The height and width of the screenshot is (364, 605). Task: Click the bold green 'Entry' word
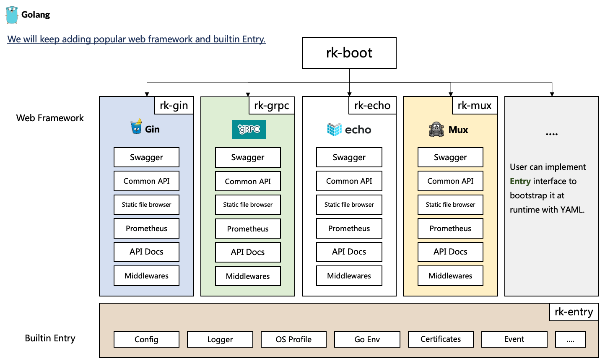[x=520, y=181]
